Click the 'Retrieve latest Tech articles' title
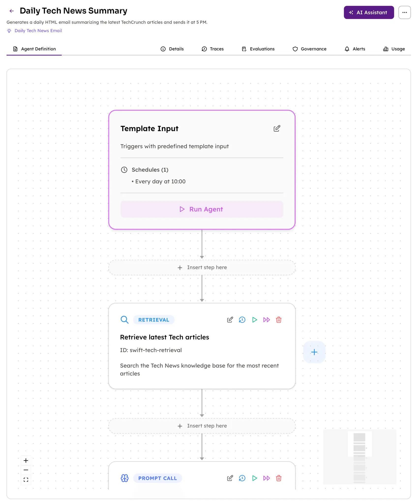 (165, 337)
